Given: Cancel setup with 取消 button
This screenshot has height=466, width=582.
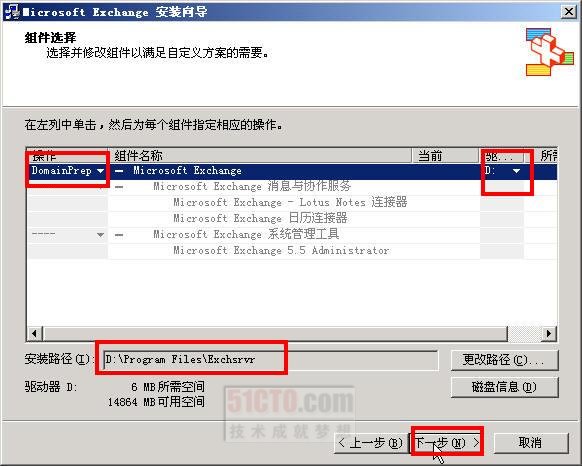Looking at the screenshot, I should [x=530, y=443].
